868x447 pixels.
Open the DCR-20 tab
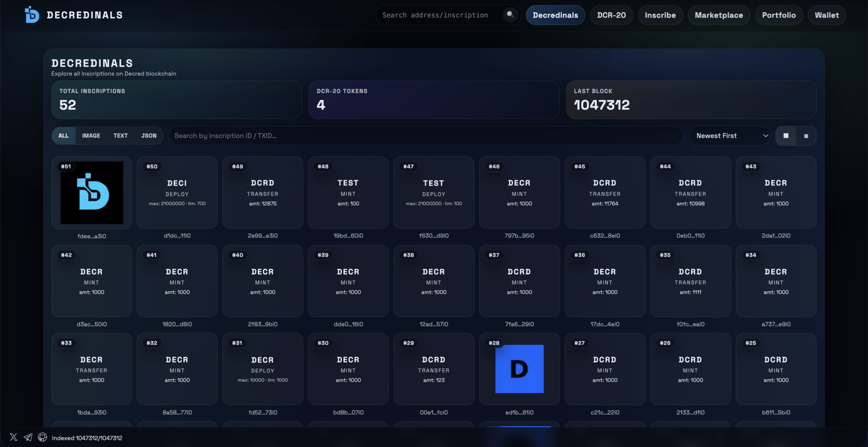[611, 15]
